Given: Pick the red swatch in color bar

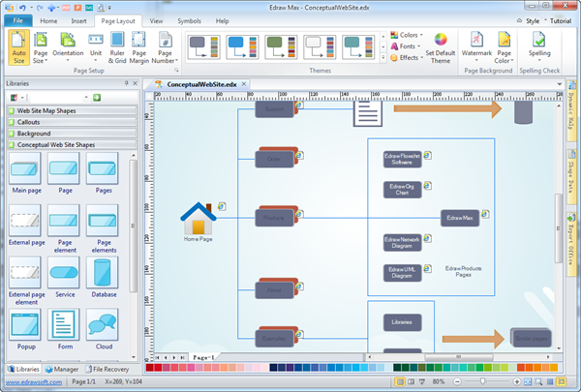Looking at the screenshot, I should [159, 369].
